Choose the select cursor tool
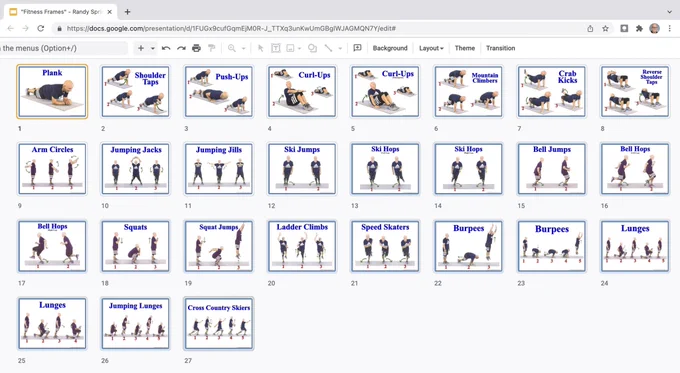 click(x=260, y=48)
